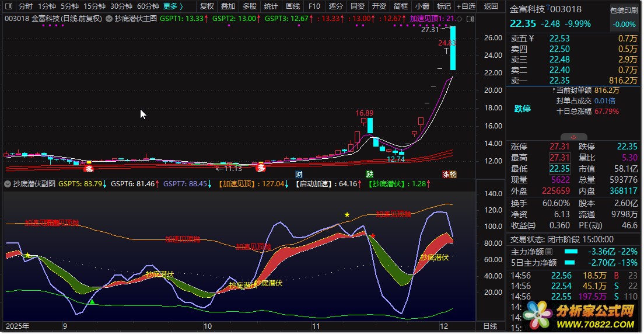The height and width of the screenshot is (334, 644).
Task: Open the 包装印刷 sector box
Action: tap(624, 11)
